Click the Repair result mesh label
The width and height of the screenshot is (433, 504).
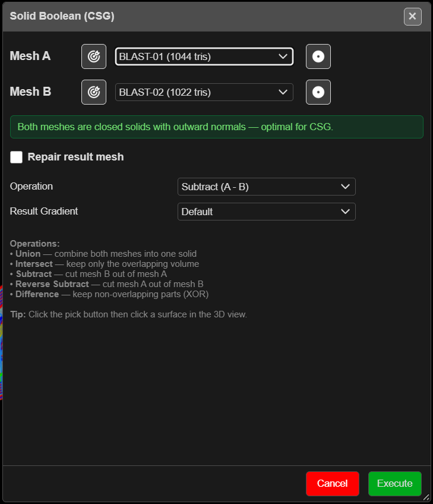(76, 157)
